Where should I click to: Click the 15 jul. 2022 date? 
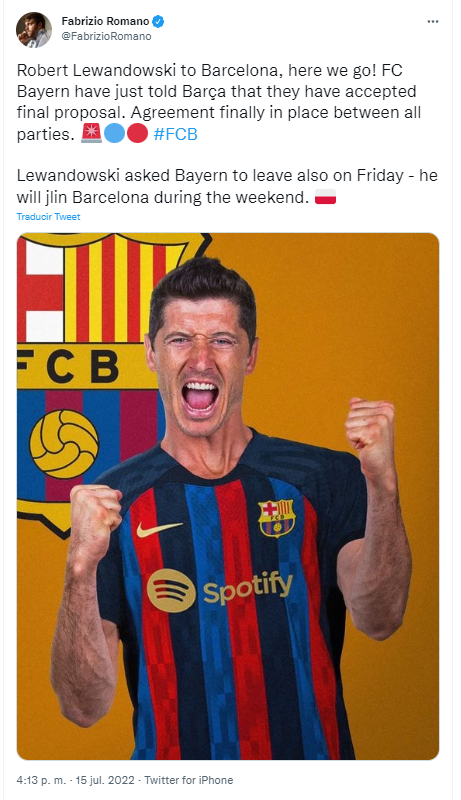105,780
